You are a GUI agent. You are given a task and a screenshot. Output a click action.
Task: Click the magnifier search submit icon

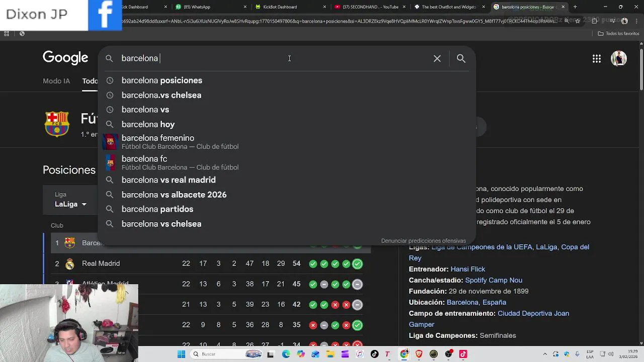[x=461, y=58]
